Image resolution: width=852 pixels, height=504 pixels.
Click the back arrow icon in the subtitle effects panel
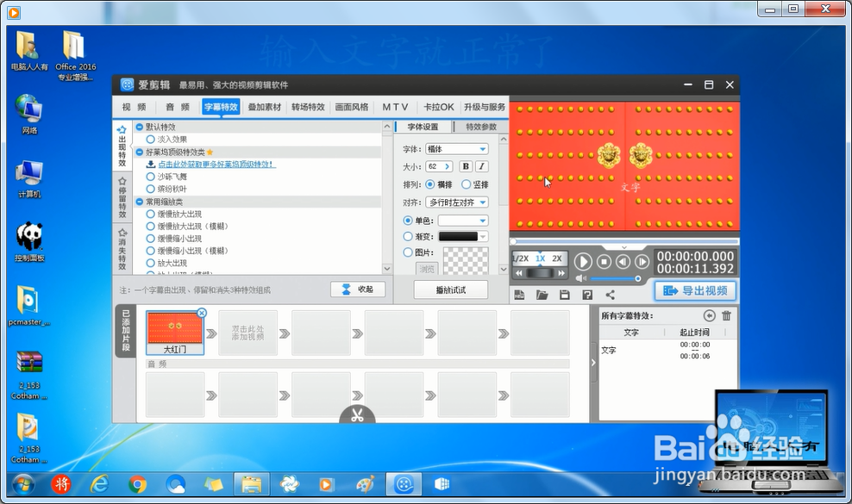click(x=709, y=315)
